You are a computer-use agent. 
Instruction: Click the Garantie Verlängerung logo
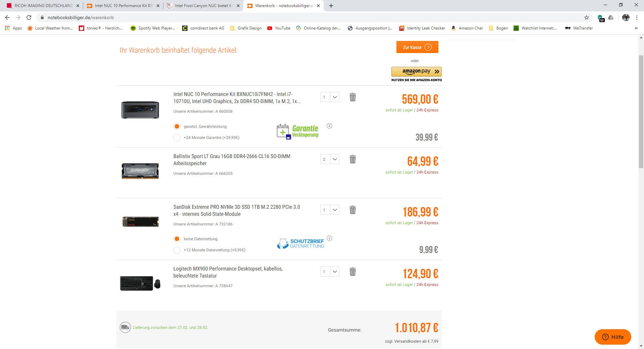coord(298,131)
